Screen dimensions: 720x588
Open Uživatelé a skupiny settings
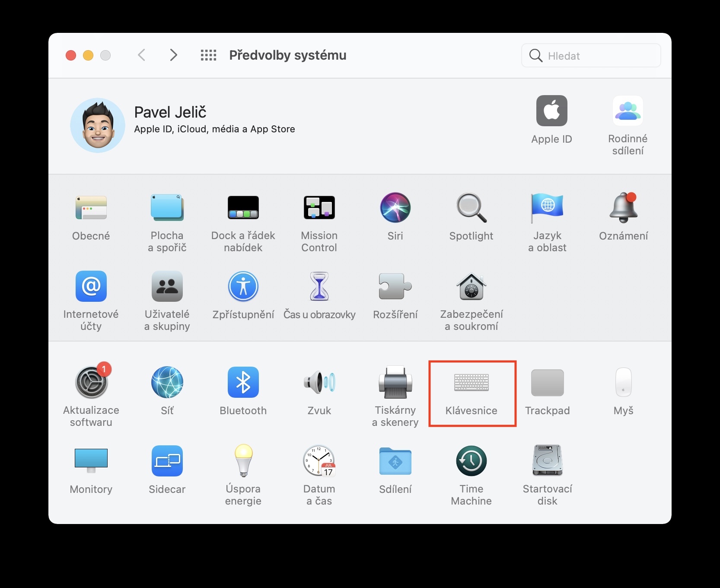(167, 302)
